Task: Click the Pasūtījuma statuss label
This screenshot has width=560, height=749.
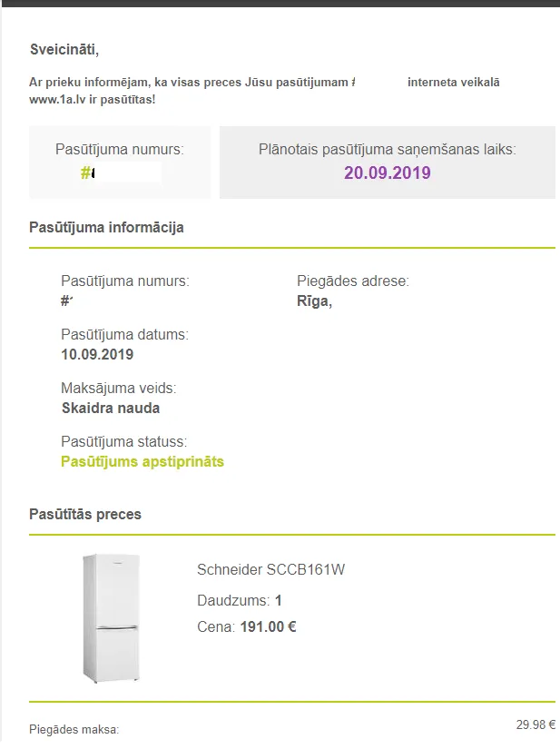Action: tap(123, 441)
